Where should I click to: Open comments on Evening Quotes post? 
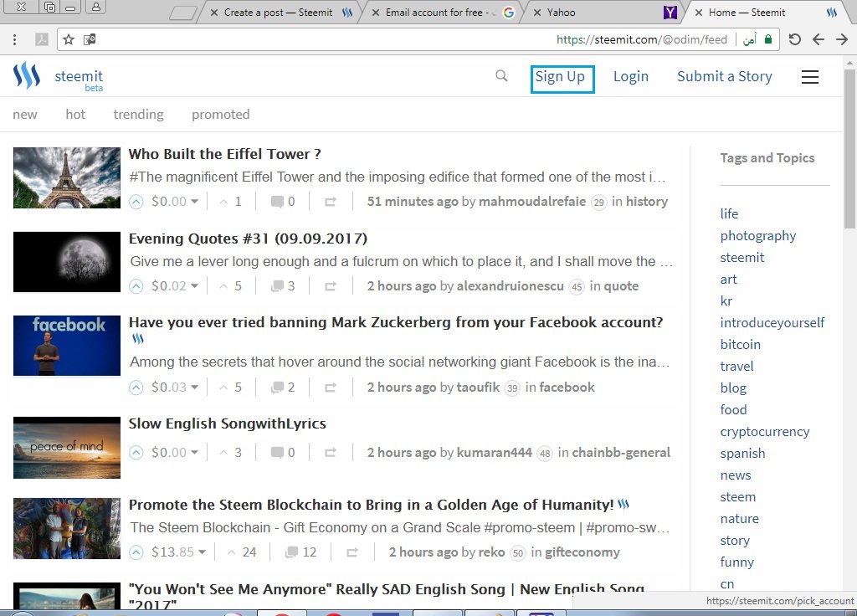coord(283,286)
